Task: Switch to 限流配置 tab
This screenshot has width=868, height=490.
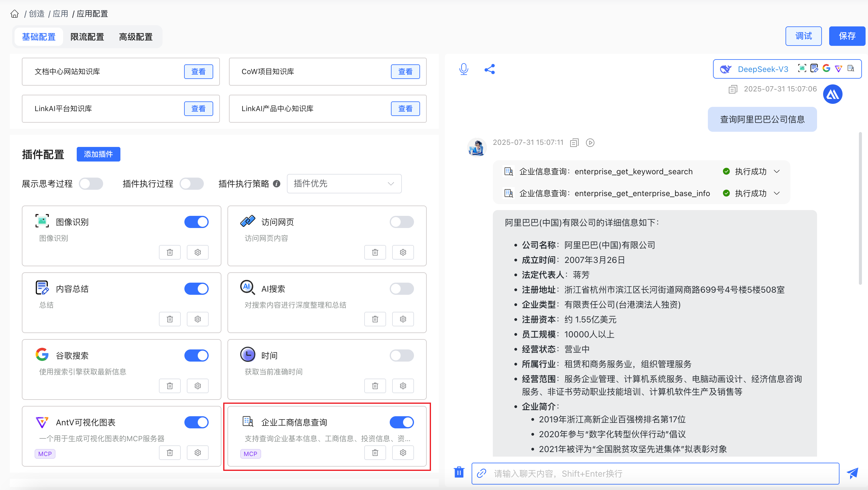Action: coord(87,37)
